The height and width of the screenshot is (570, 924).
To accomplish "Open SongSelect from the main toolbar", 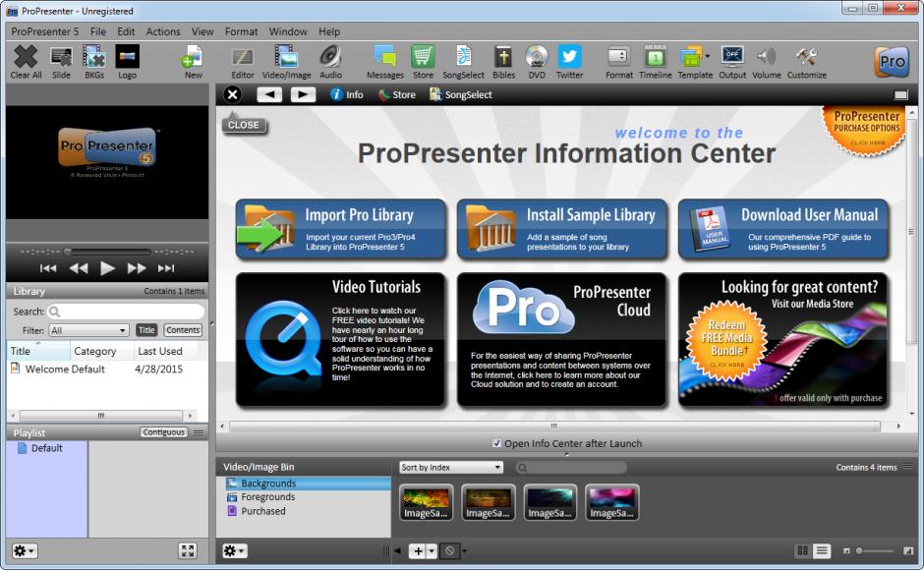I will (x=463, y=62).
